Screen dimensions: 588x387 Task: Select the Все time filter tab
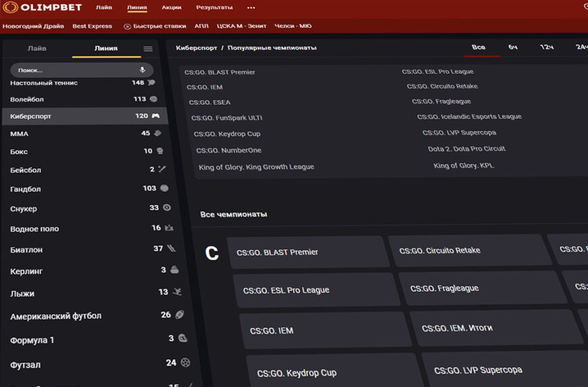coord(479,47)
